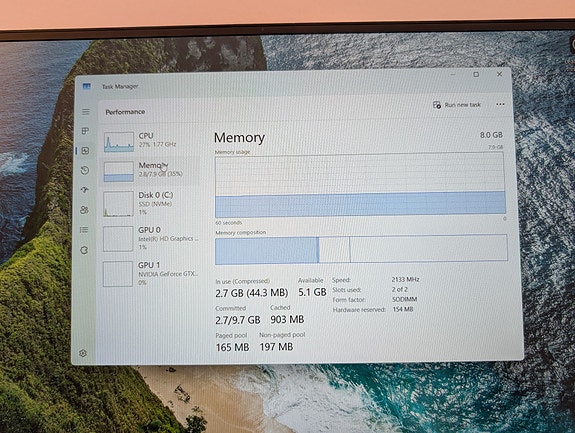
Task: Click the Paged pool value 165 MB
Action: click(232, 347)
